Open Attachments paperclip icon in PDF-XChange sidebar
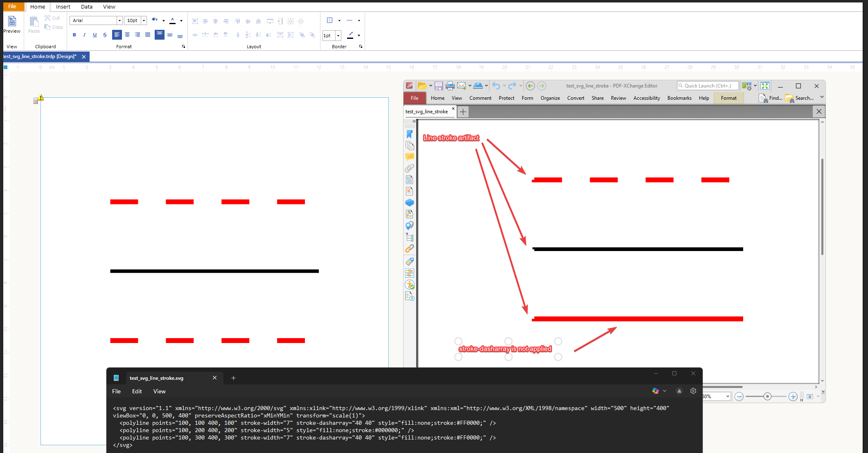Image resolution: width=868 pixels, height=453 pixels. [410, 168]
